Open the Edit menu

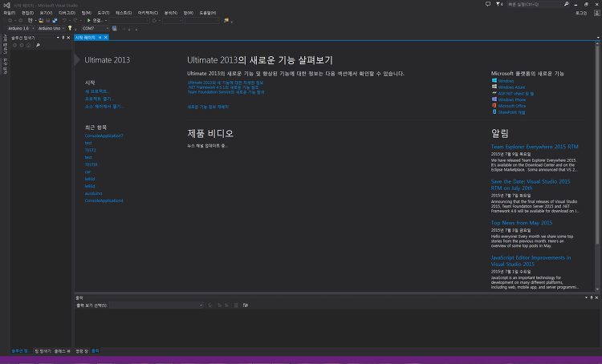(27, 13)
